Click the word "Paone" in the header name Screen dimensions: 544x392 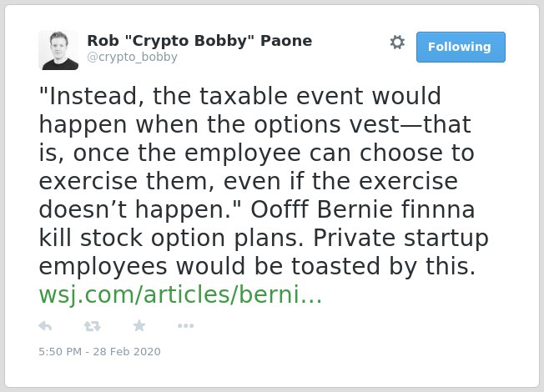286,41
